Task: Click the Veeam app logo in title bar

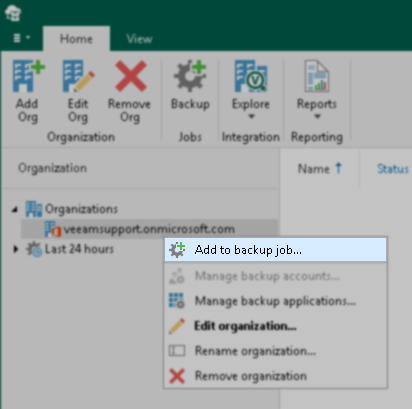Action: click(13, 13)
